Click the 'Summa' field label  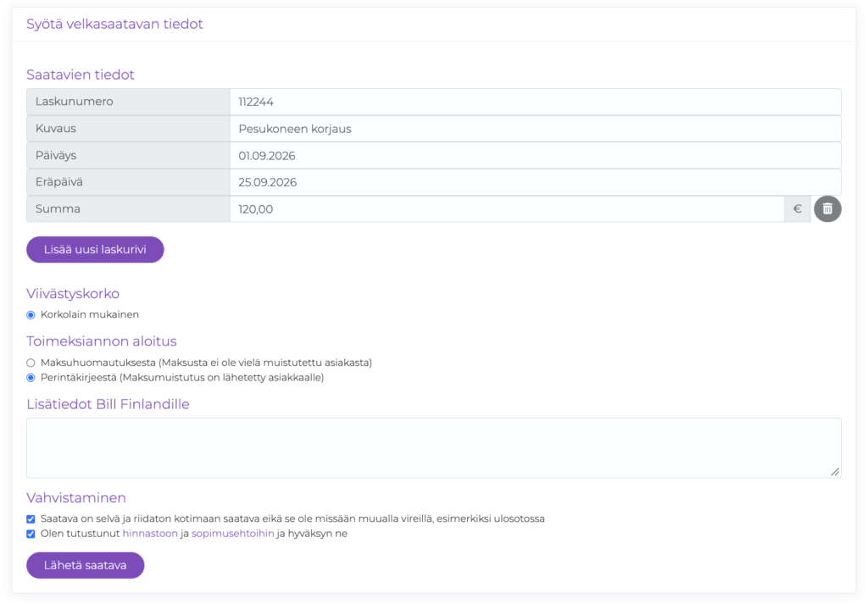click(x=58, y=208)
